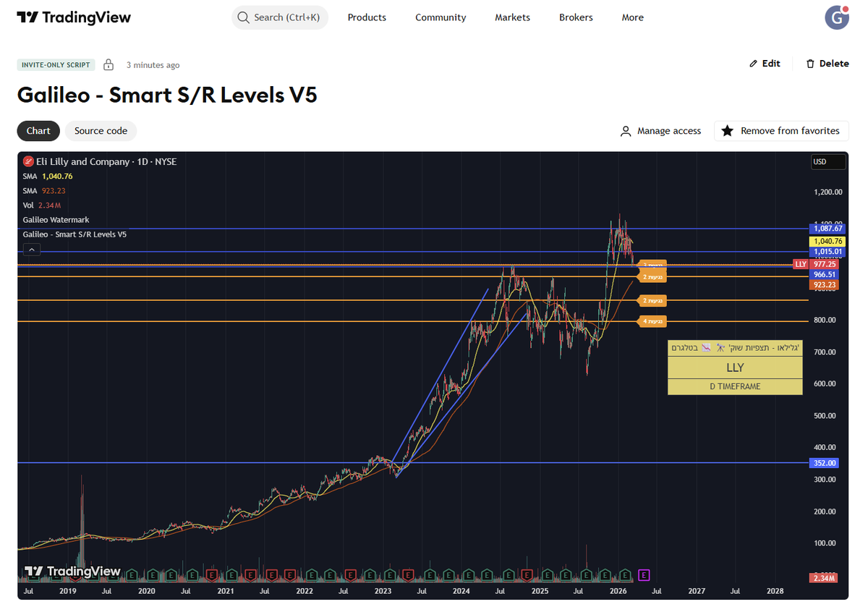Click the 'Galileo - Smart S/R Levels V5' page title

[x=167, y=95]
